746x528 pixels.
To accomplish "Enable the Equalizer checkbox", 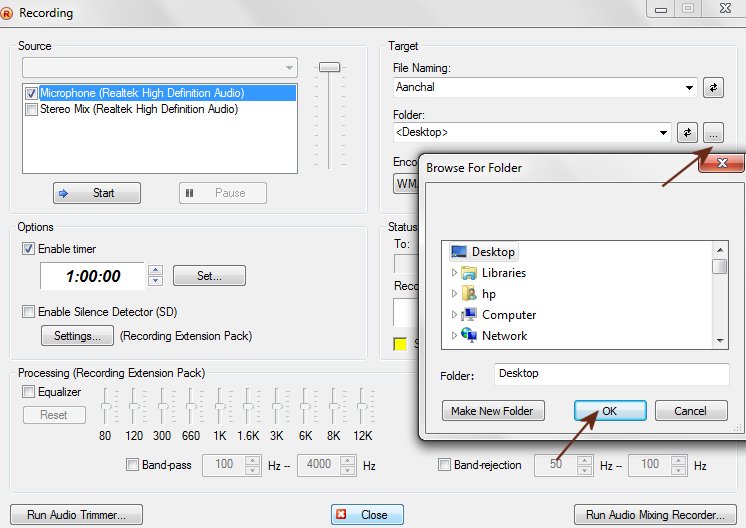I will 29,391.
